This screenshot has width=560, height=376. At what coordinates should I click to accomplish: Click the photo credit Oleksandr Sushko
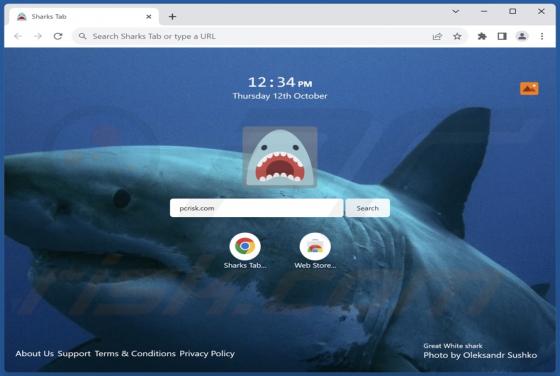(x=480, y=355)
